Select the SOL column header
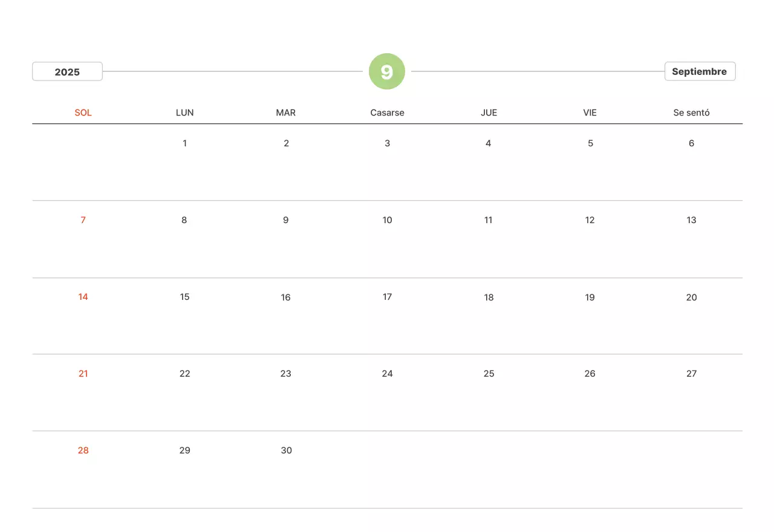The image size is (774, 532). coord(83,112)
